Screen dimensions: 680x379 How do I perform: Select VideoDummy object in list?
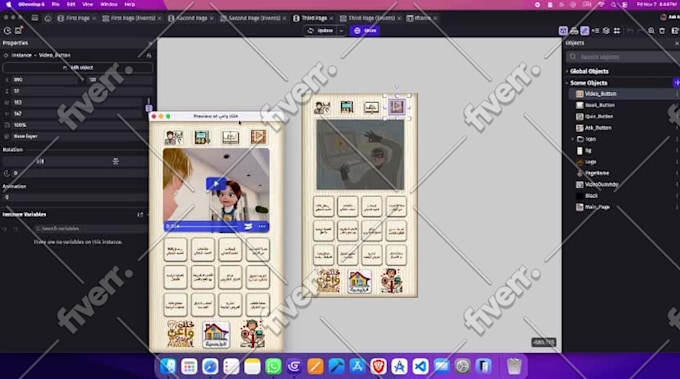[602, 184]
